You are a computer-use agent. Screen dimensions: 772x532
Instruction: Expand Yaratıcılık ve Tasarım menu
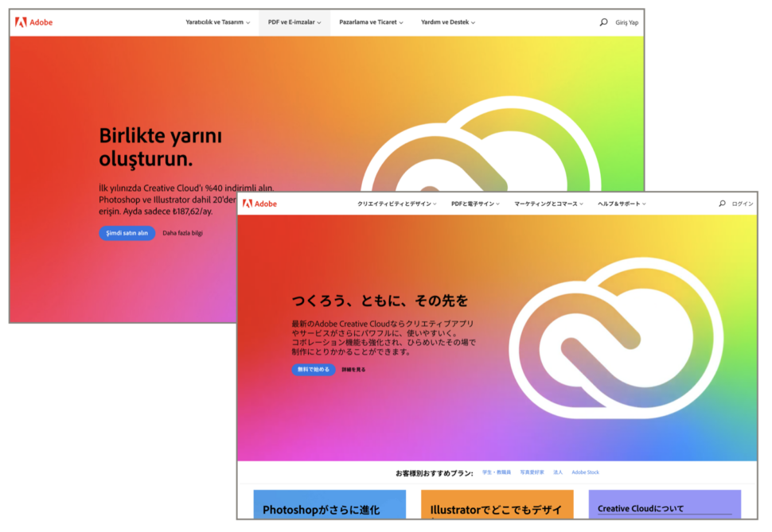[x=217, y=22]
